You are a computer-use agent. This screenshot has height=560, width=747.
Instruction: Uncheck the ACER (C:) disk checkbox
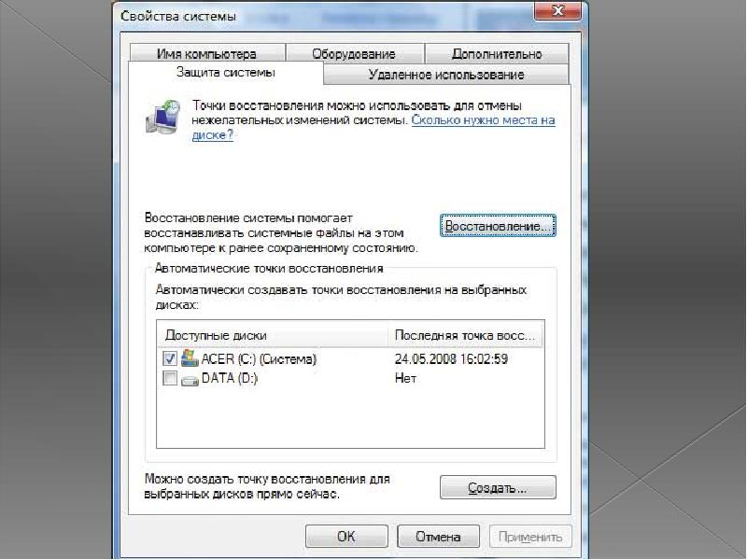click(x=170, y=358)
